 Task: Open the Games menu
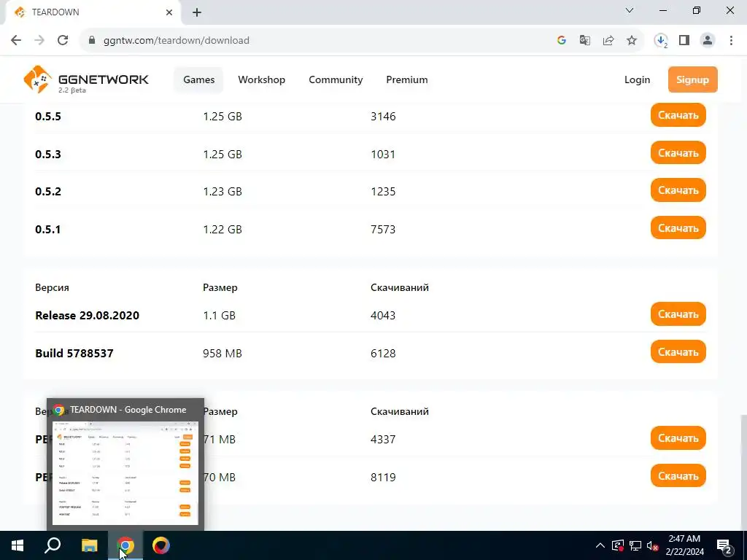coord(198,79)
